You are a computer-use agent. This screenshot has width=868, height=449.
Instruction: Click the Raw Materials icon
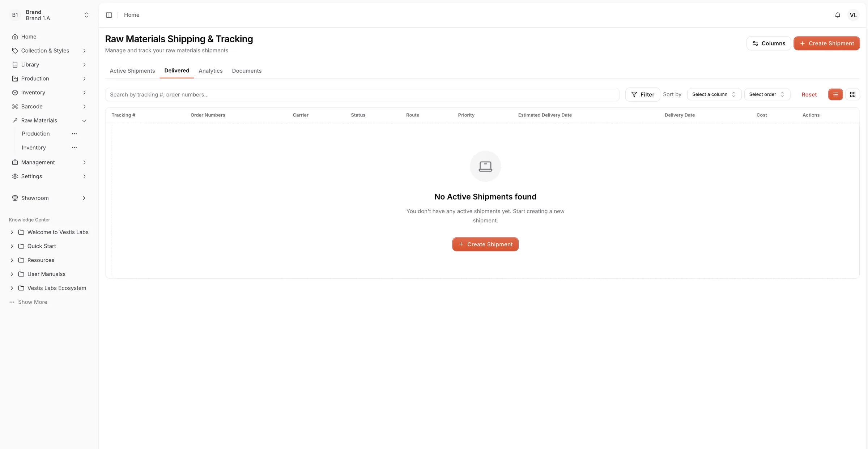coord(15,120)
